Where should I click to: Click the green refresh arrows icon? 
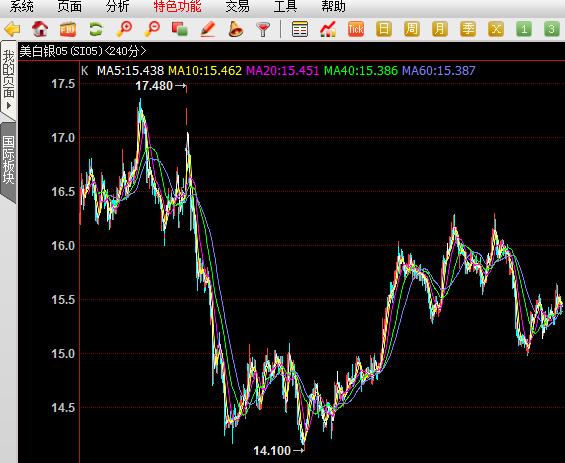(x=96, y=29)
